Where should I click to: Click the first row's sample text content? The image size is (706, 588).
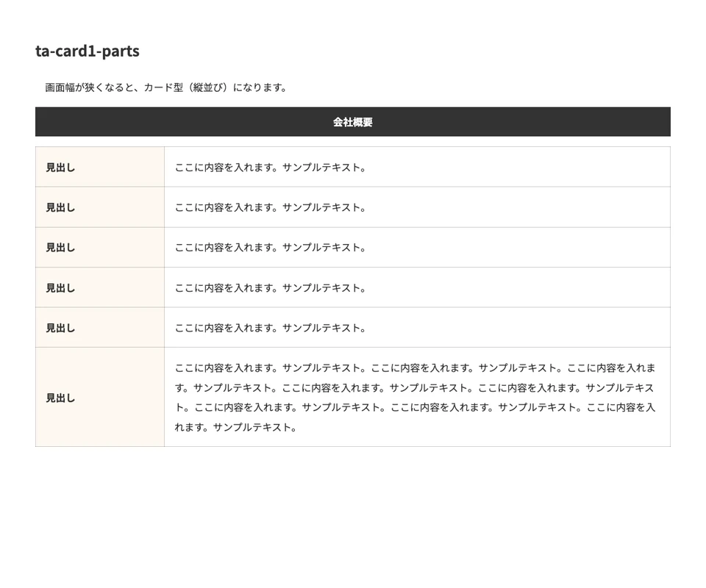[x=270, y=168]
